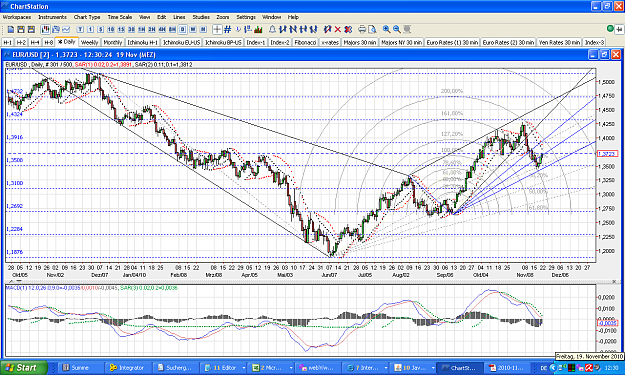Click the 1,3916 blue level label
625x375 pixels.
(15, 137)
